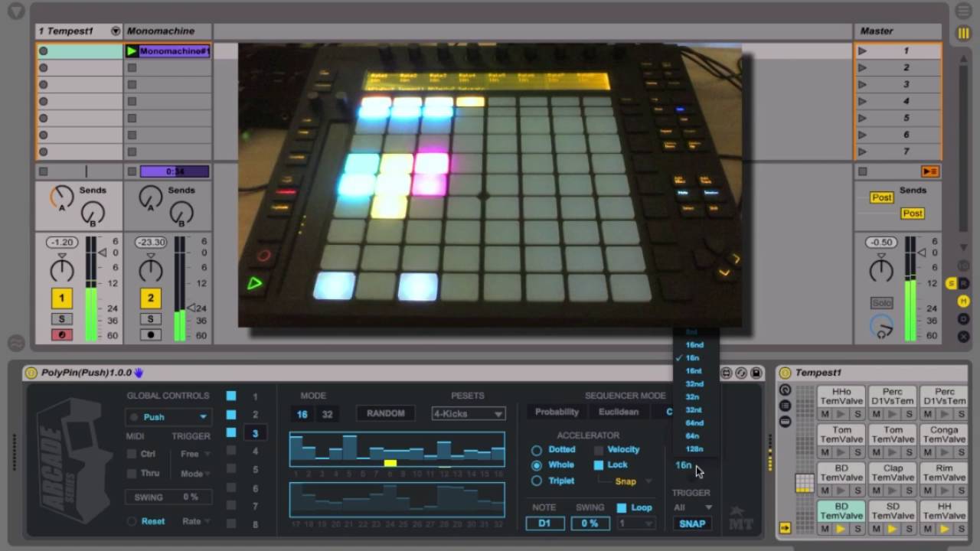
Task: Toggle the Velocity checkbox
Action: click(599, 450)
